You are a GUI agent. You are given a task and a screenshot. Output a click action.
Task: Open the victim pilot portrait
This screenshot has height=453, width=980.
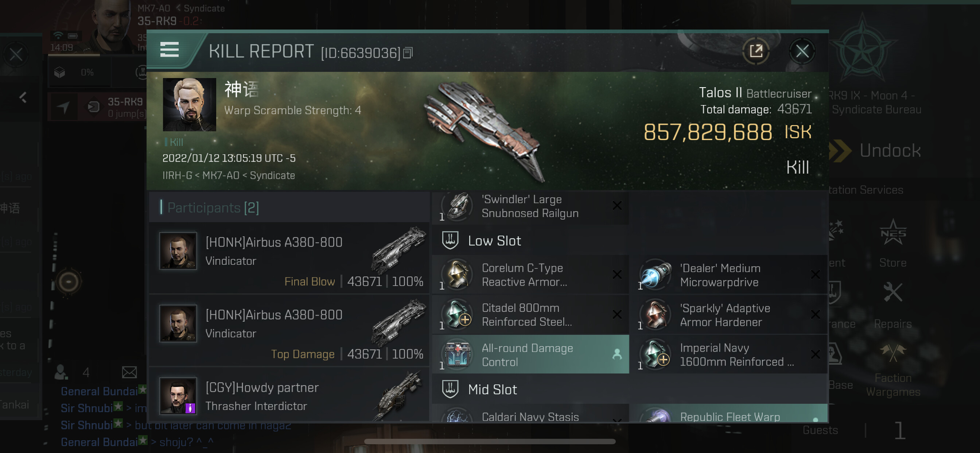pyautogui.click(x=189, y=105)
